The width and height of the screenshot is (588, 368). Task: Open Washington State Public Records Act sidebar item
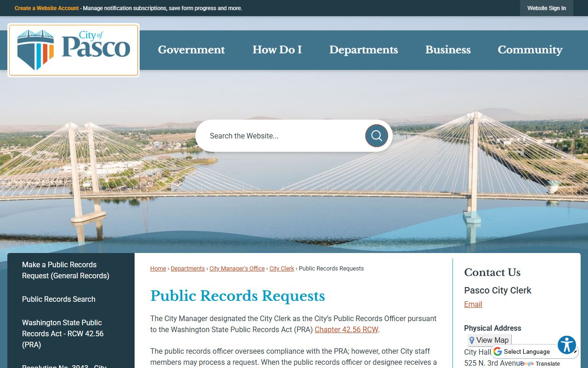pyautogui.click(x=71, y=333)
